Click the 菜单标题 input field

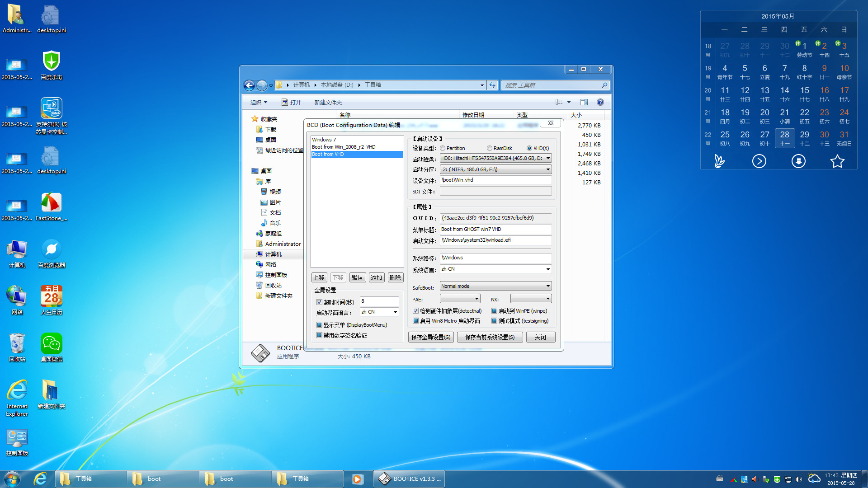495,230
